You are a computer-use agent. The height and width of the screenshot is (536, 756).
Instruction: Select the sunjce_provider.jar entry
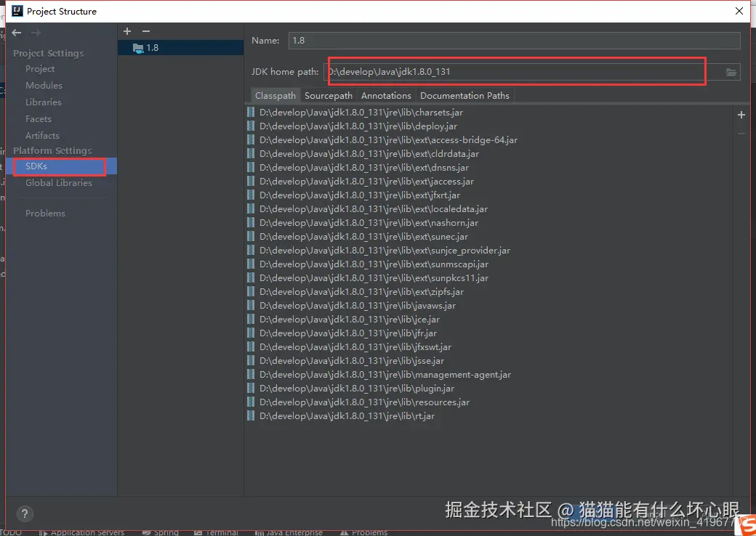point(385,251)
